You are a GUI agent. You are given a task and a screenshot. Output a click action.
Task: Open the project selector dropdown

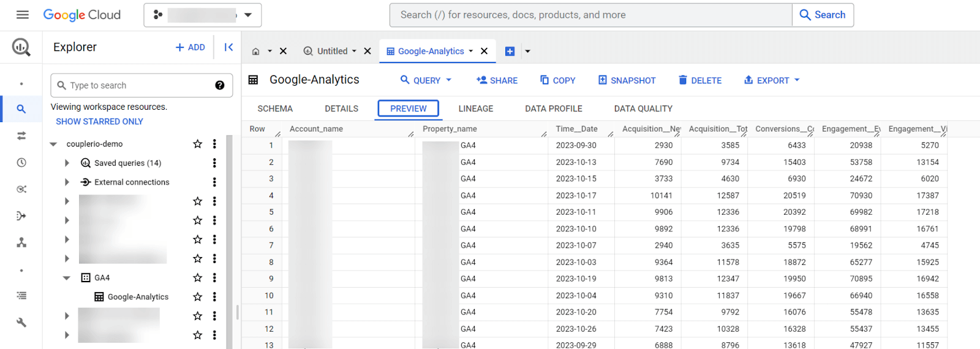pos(203,15)
